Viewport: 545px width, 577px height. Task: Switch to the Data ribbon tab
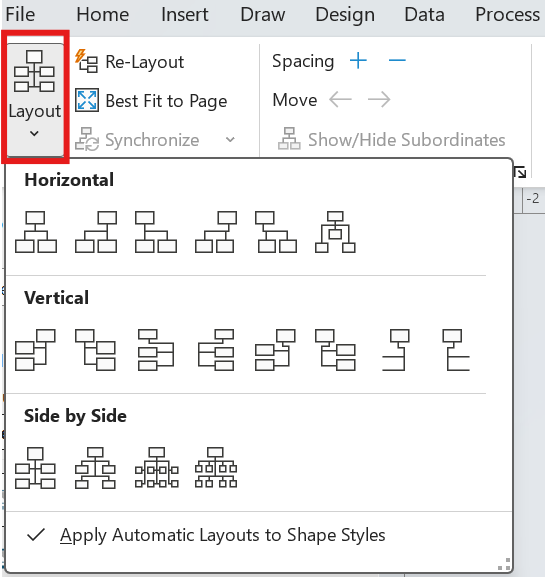[424, 15]
